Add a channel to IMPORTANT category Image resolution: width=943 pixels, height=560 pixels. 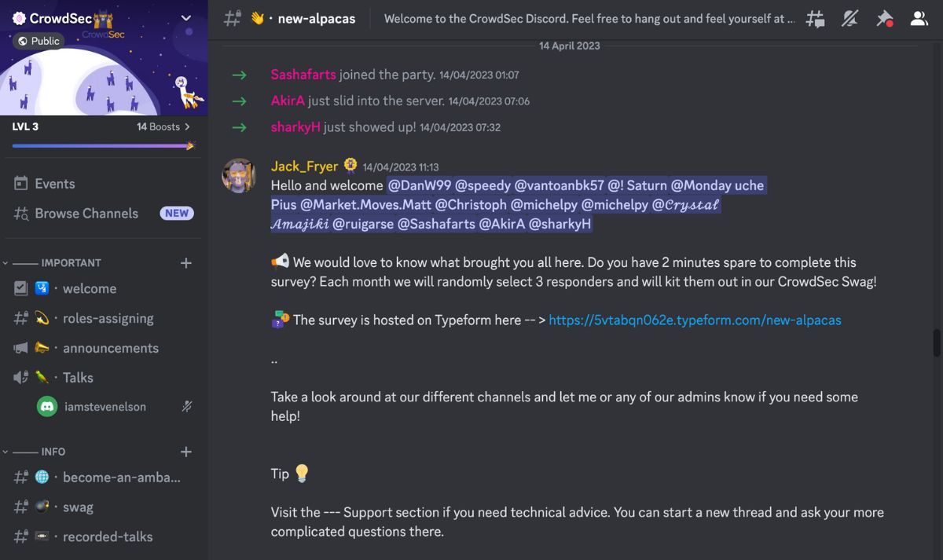186,263
